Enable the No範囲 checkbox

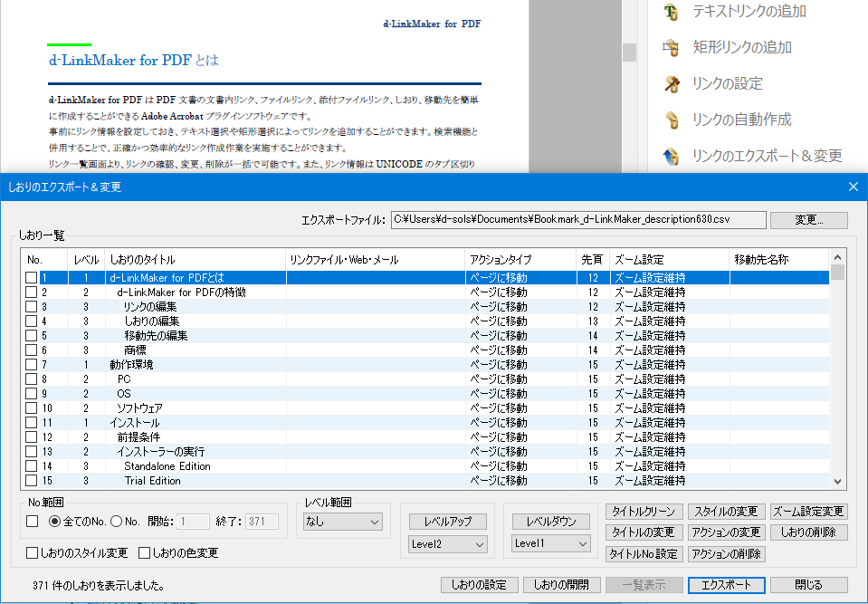(x=33, y=522)
